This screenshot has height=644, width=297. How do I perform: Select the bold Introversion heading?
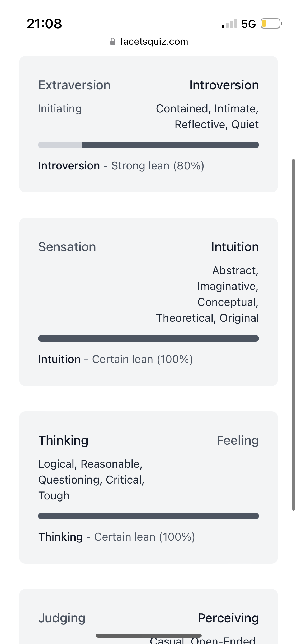pos(224,85)
